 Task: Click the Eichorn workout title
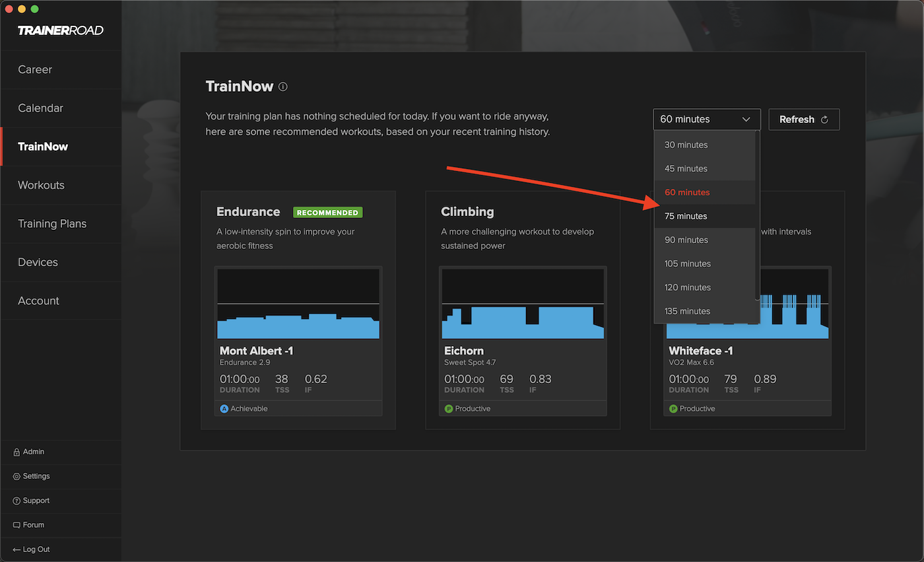[464, 351]
